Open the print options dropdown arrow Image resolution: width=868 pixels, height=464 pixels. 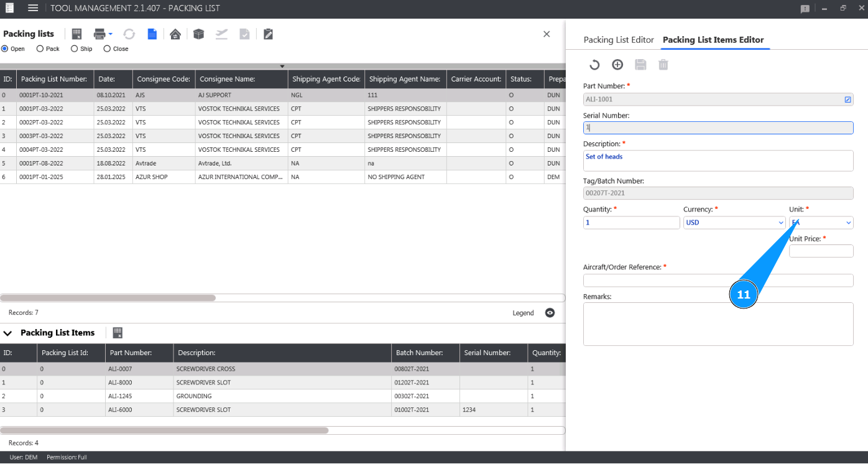tap(111, 34)
